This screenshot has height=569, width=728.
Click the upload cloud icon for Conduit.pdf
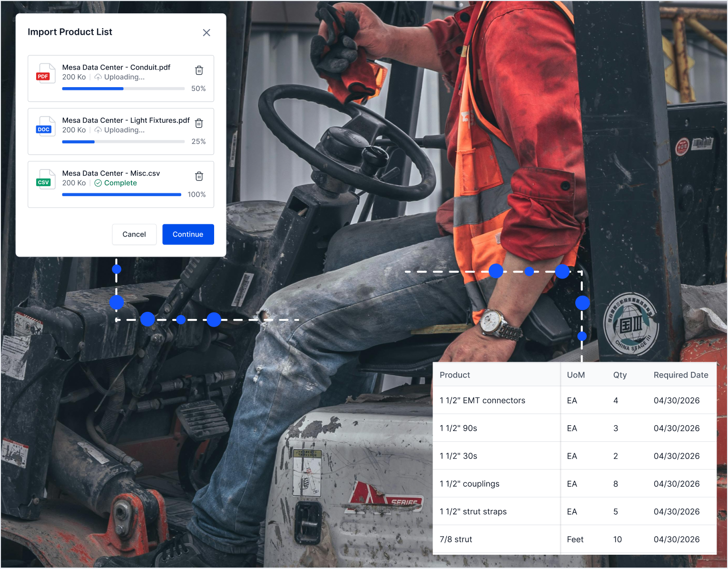point(98,77)
